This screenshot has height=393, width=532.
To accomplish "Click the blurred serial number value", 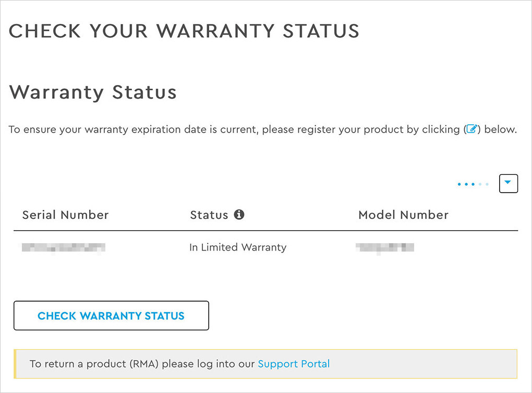I will [x=64, y=247].
